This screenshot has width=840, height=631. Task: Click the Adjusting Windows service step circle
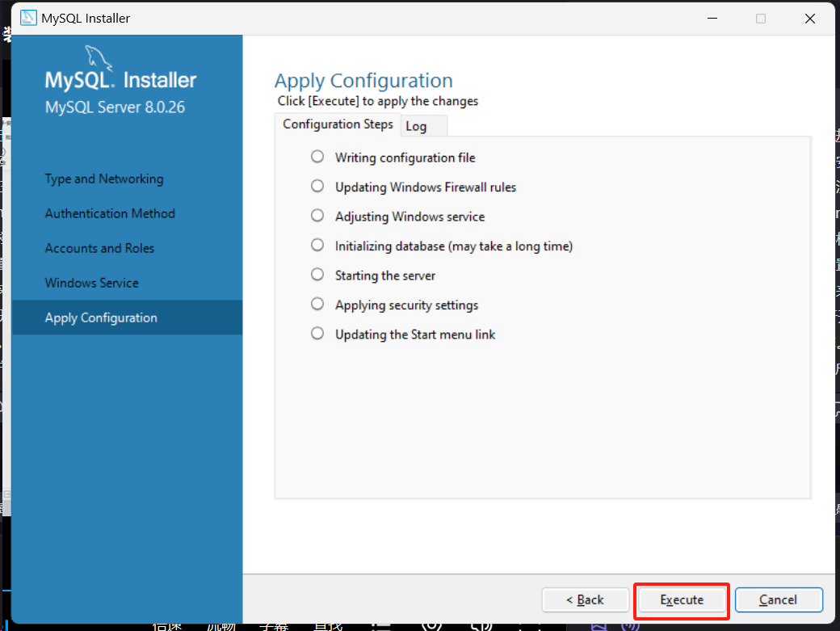point(317,216)
